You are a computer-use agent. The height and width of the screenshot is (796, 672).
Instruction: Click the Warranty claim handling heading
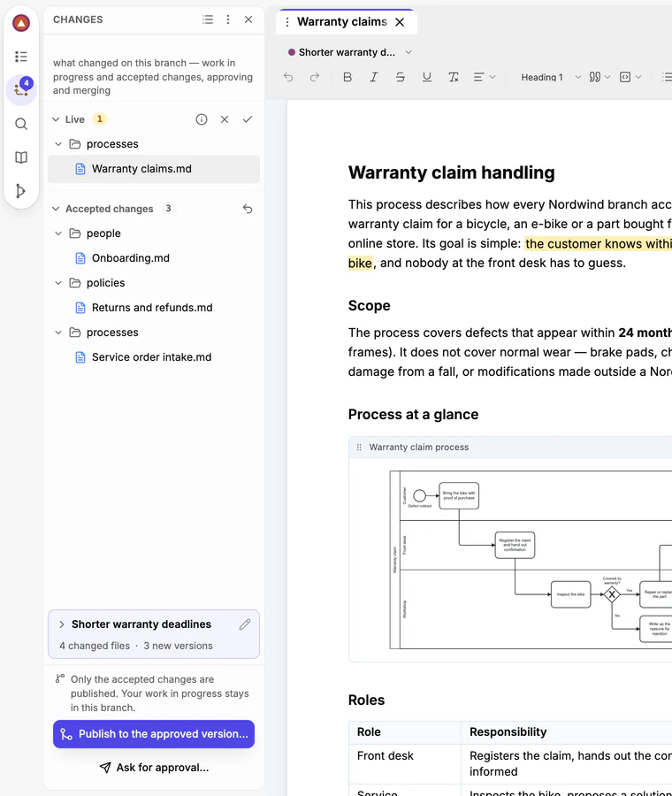point(451,172)
